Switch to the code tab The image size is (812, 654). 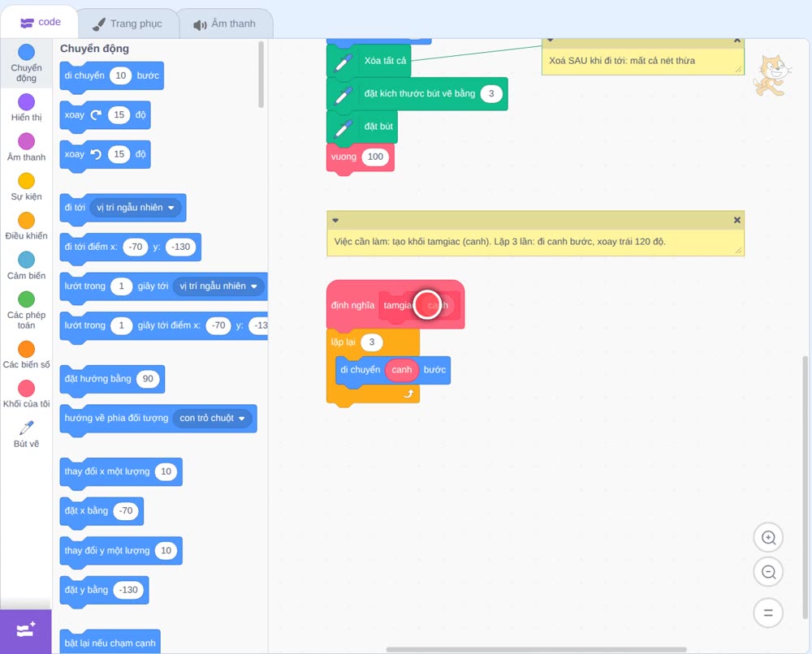[40, 22]
